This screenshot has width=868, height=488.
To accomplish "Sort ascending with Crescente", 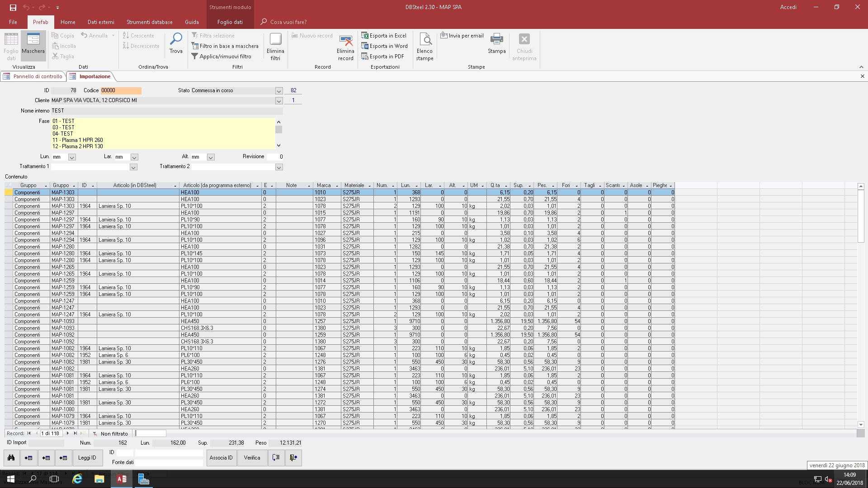I will (138, 35).
